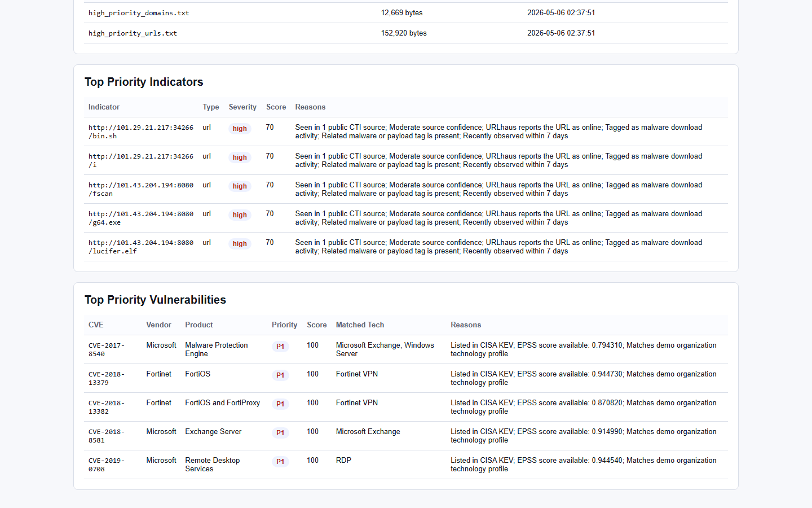
Task: Select CVE-2018-8581 in the vulnerabilities table
Action: (x=107, y=436)
